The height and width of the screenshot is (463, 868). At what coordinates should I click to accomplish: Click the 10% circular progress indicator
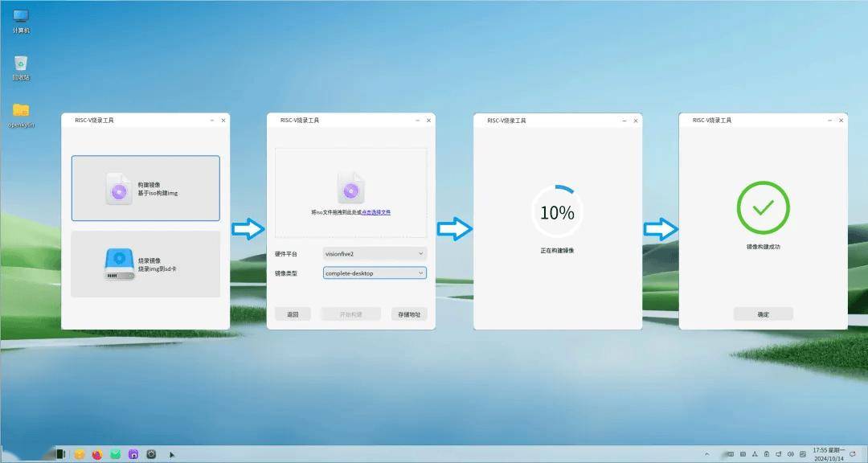pos(557,212)
